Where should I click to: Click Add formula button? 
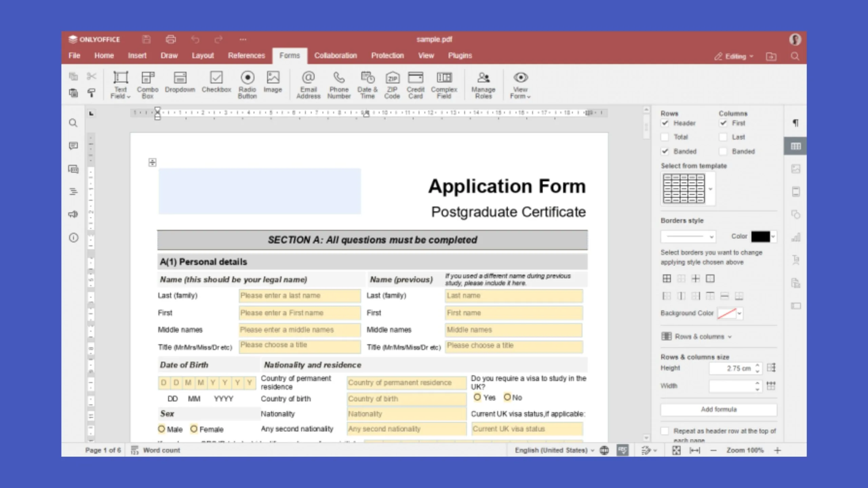(718, 409)
